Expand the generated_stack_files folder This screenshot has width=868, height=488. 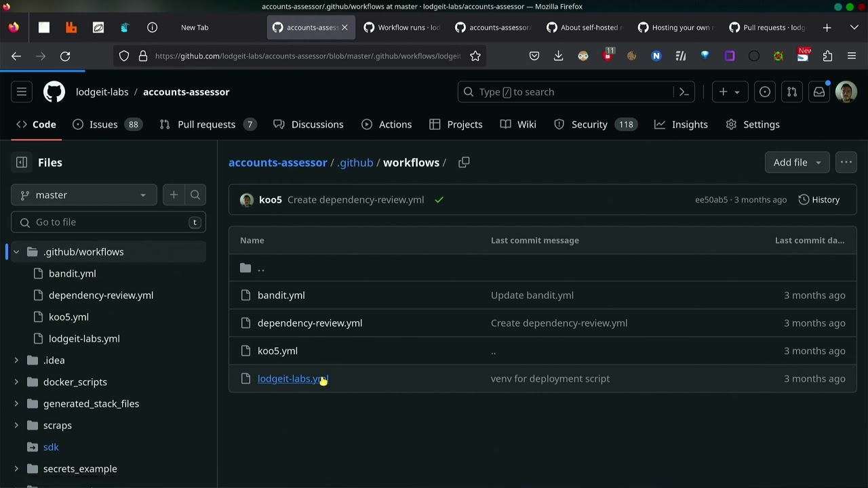pyautogui.click(x=16, y=403)
